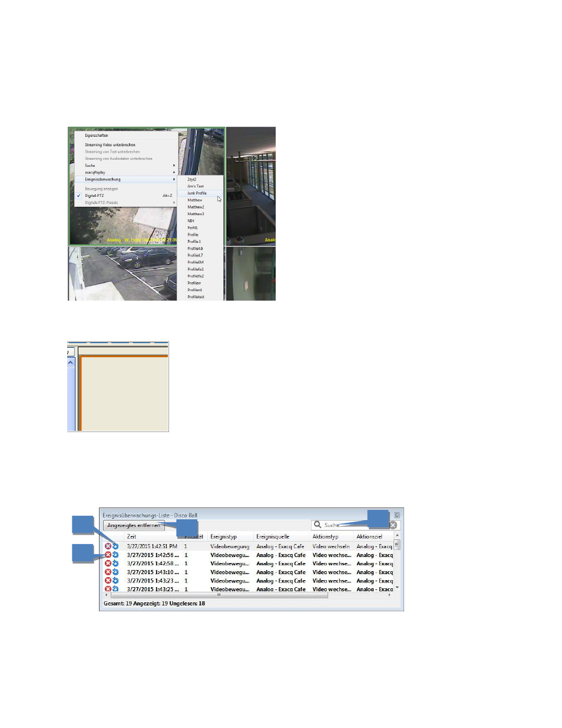Screen dimensions: 562x728
Task: Replay video for the 1:43:23 event
Action: coord(115,581)
